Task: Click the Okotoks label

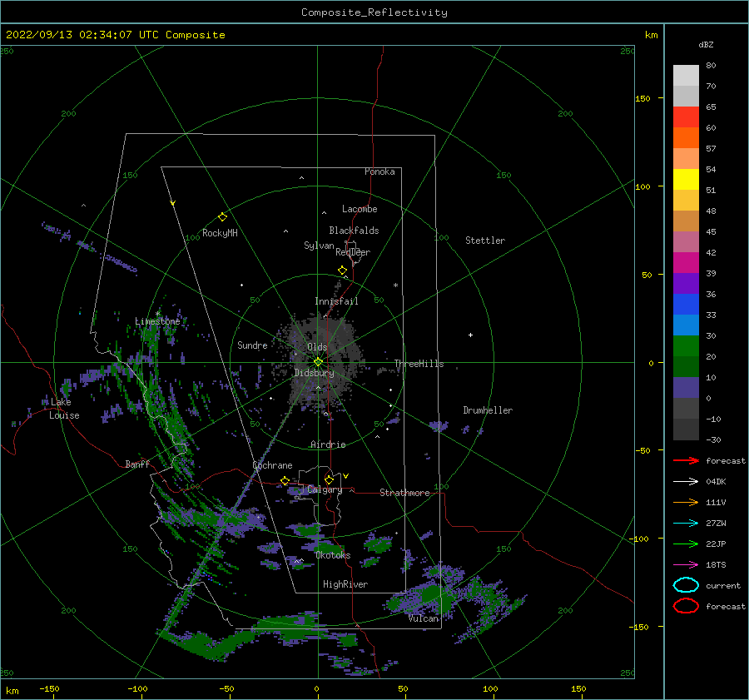Action: pyautogui.click(x=333, y=555)
